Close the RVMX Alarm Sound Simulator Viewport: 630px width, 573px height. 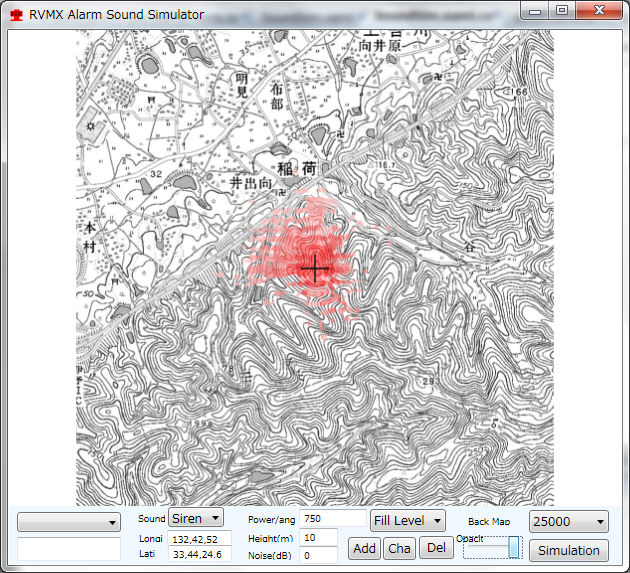click(x=598, y=11)
